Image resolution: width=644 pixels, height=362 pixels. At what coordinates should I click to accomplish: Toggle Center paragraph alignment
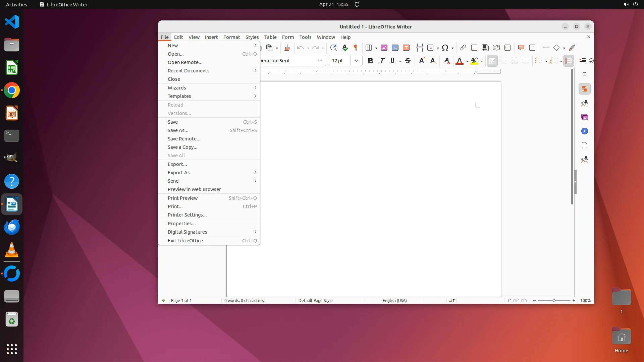pyautogui.click(x=503, y=61)
